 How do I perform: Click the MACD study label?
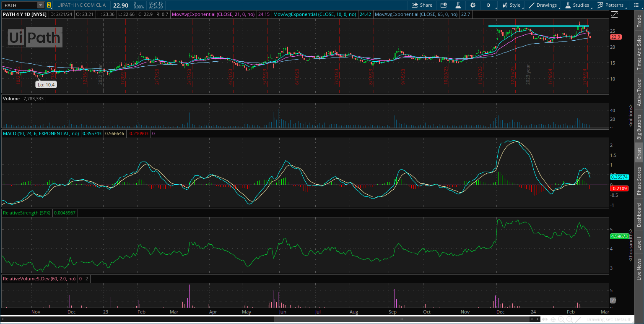pos(41,133)
